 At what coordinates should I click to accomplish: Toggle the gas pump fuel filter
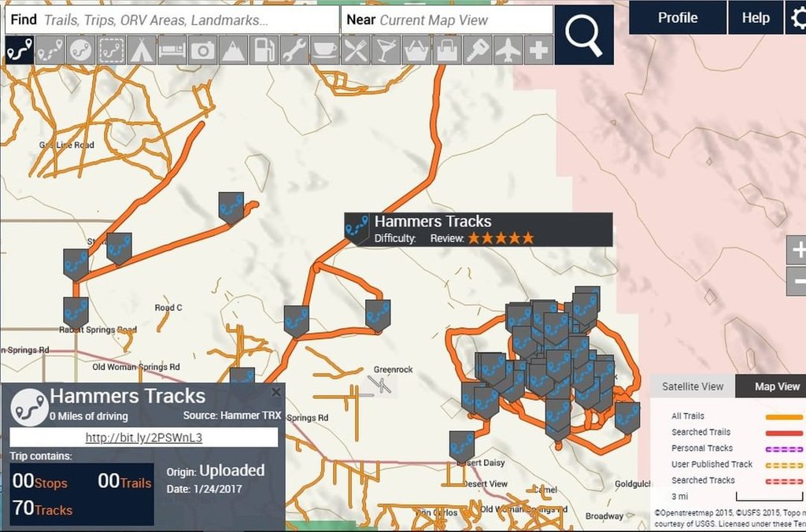[x=263, y=50]
